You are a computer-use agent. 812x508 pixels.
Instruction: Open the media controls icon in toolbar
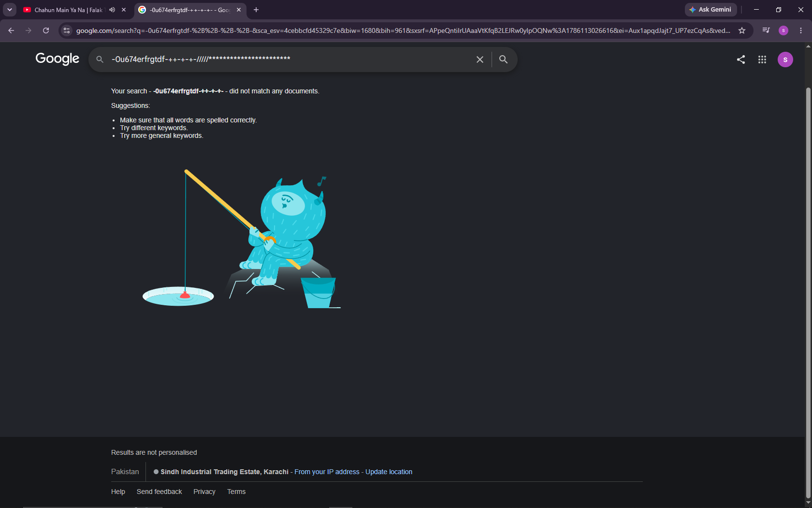point(766,30)
